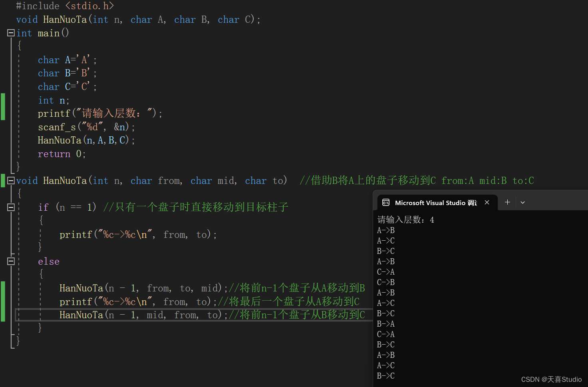Click the comment 将最后一个盘子从A移动到C
This screenshot has height=387, width=588.
(x=288, y=301)
